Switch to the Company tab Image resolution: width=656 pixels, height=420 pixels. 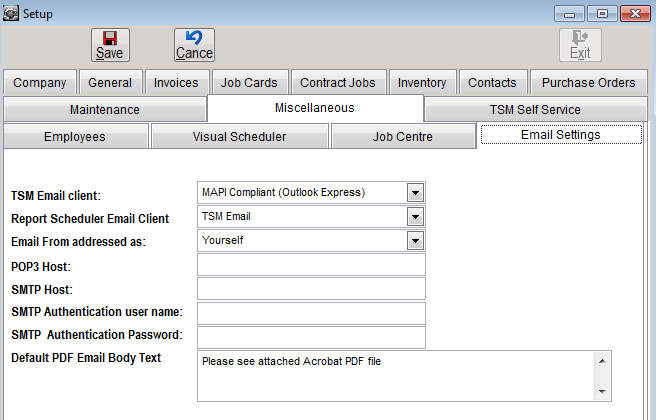point(40,83)
